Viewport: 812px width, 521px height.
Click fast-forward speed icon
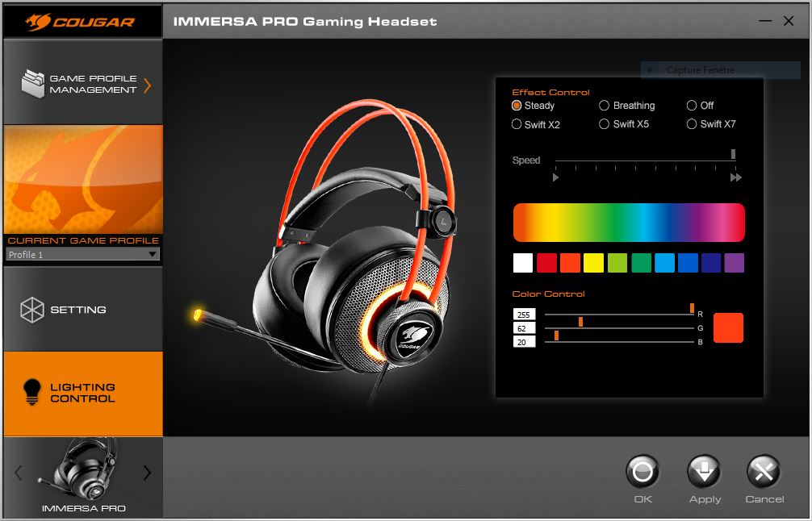coord(736,177)
